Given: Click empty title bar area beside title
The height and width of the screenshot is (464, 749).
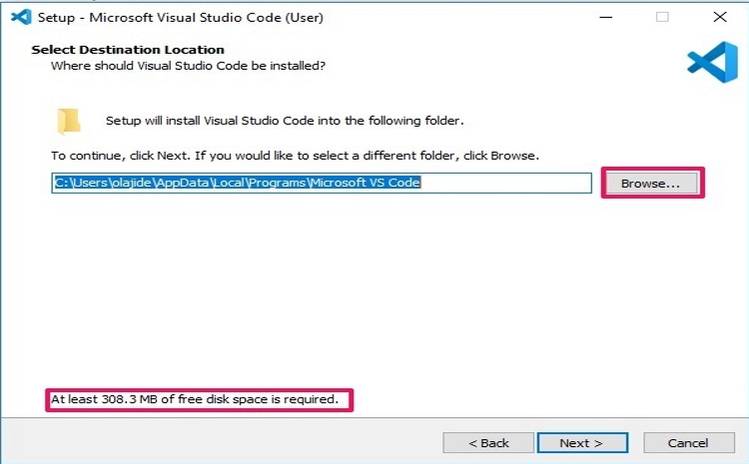Looking at the screenshot, I should pos(450,18).
